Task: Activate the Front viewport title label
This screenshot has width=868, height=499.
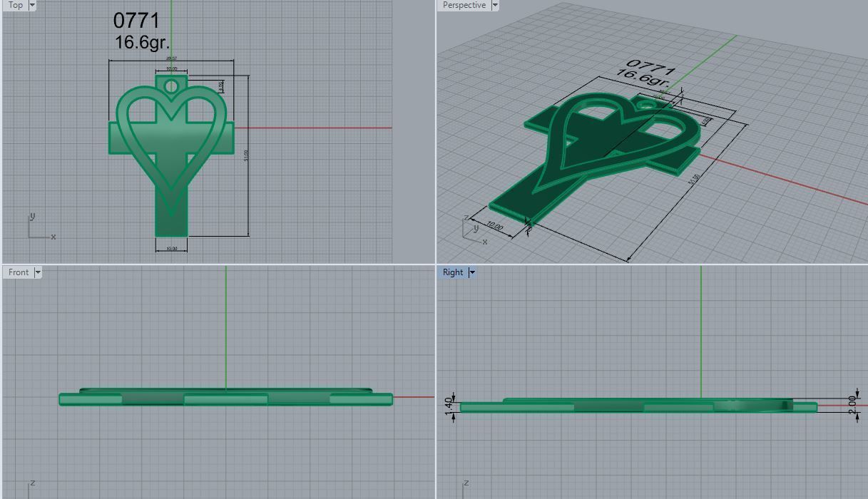Action: pos(19,272)
